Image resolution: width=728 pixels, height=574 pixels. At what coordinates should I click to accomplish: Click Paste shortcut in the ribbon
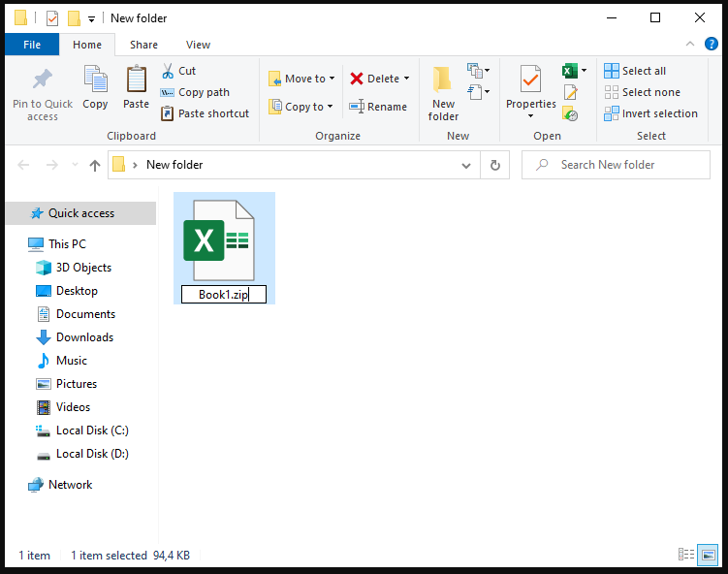[205, 113]
